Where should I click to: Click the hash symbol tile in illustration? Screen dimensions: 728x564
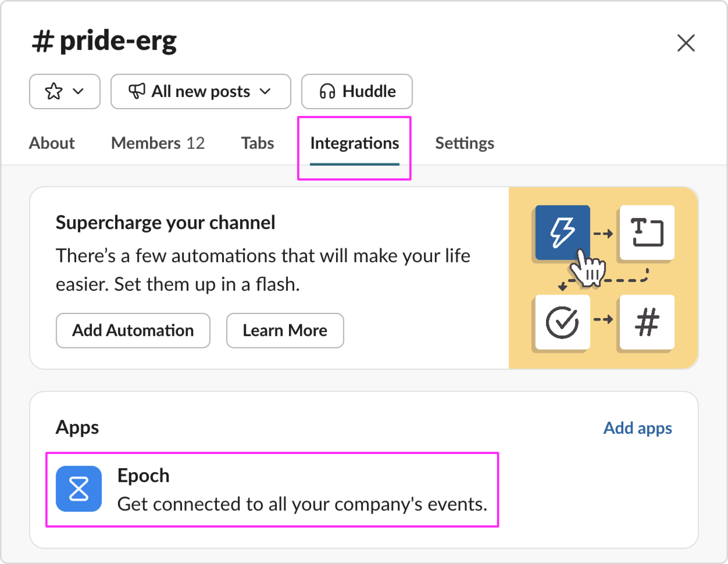tap(647, 322)
